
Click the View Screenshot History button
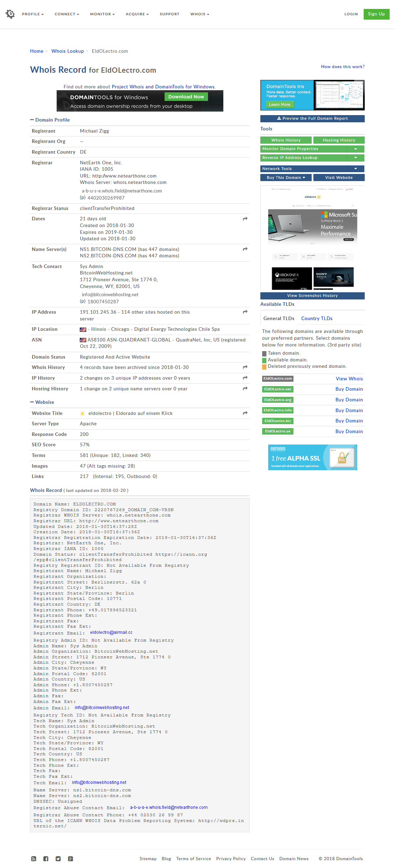(312, 296)
